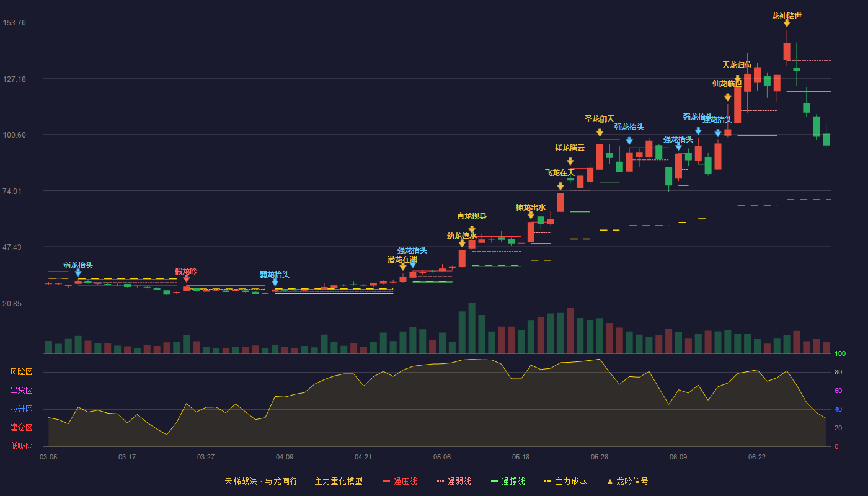
Task: Click the green 100 indicator axis value
Action: coord(840,354)
